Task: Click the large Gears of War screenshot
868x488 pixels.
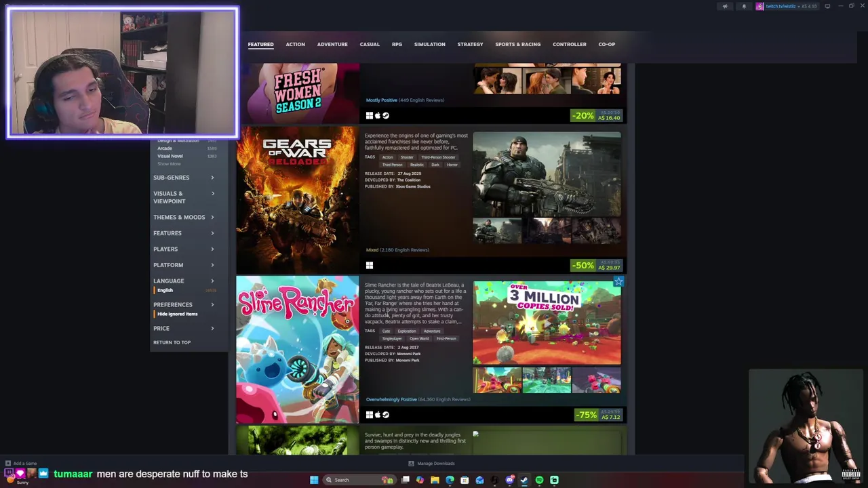Action: (x=547, y=174)
